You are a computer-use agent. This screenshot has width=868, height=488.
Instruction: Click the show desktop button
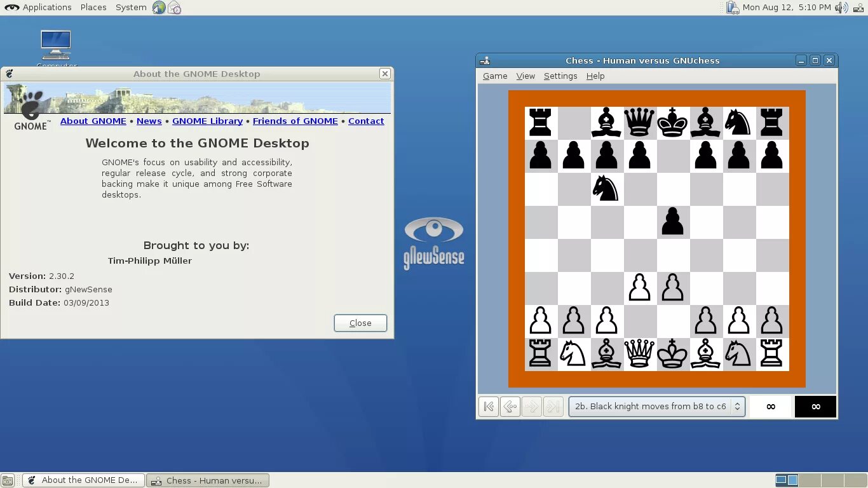8,480
